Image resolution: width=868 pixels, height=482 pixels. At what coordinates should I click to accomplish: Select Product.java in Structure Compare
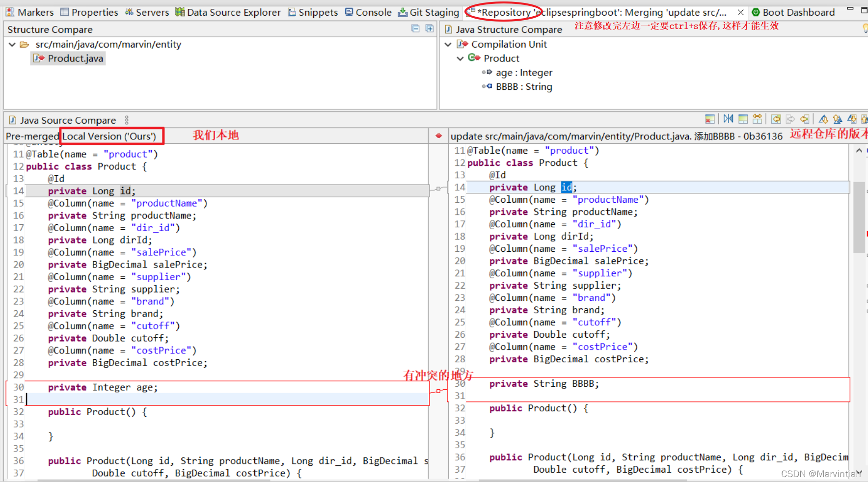(68, 58)
